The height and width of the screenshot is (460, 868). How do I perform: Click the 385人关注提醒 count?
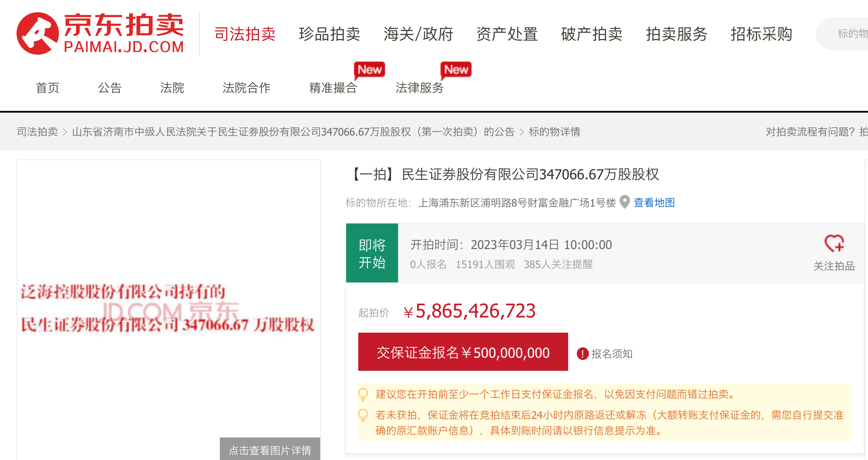point(558,264)
